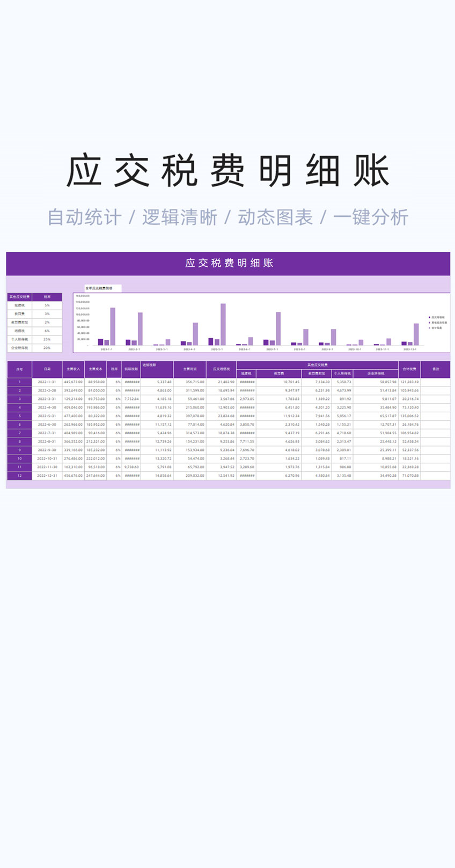Click the 25% rate for 个人所得税
The width and height of the screenshot is (455, 868).
[47, 339]
